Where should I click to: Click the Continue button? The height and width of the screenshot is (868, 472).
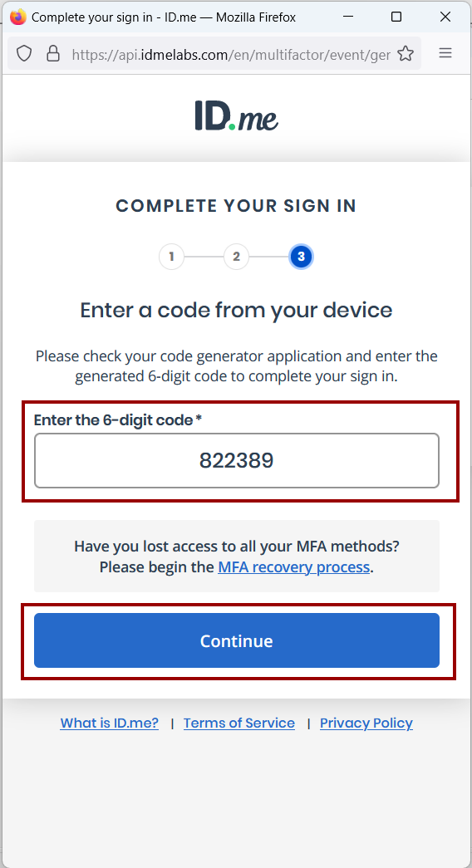pyautogui.click(x=237, y=640)
